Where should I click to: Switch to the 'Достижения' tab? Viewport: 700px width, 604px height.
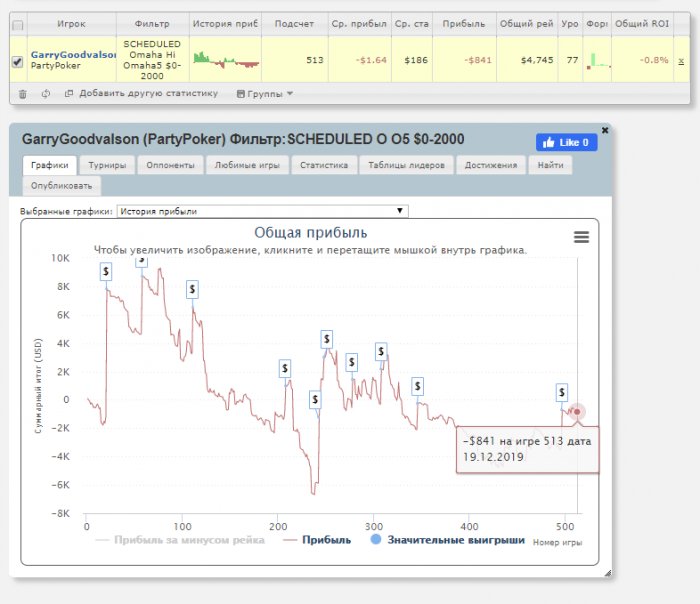pyautogui.click(x=491, y=165)
